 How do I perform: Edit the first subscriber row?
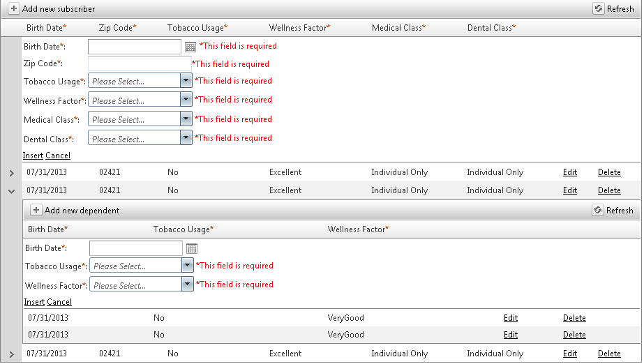click(570, 172)
